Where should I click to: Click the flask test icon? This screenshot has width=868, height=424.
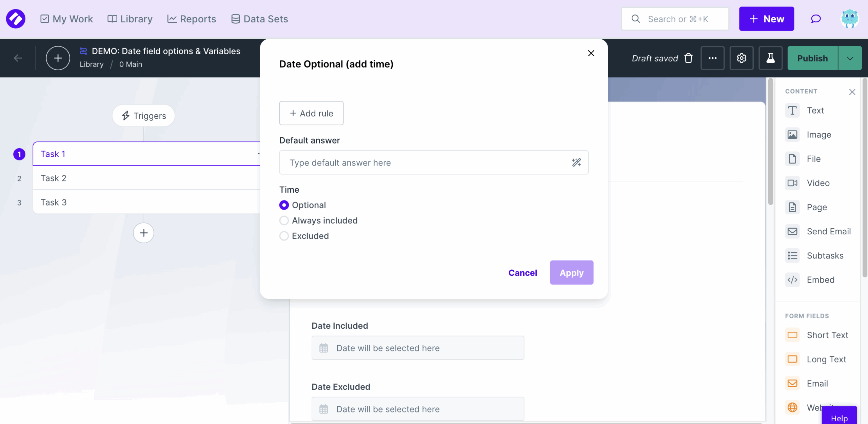(x=770, y=58)
